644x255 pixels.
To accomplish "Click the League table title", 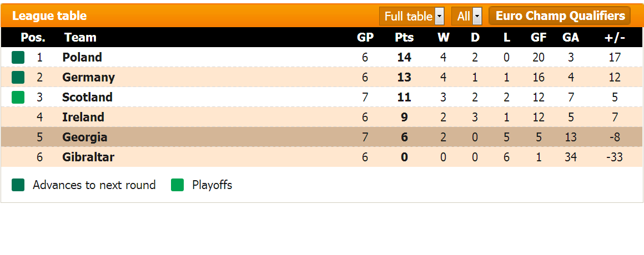I will coord(49,16).
